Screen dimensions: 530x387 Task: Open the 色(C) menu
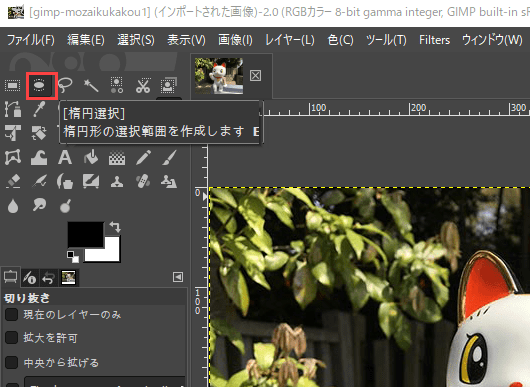pos(340,40)
